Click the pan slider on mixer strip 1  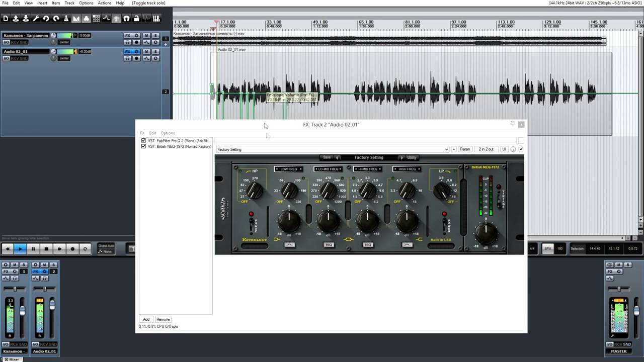[15, 289]
